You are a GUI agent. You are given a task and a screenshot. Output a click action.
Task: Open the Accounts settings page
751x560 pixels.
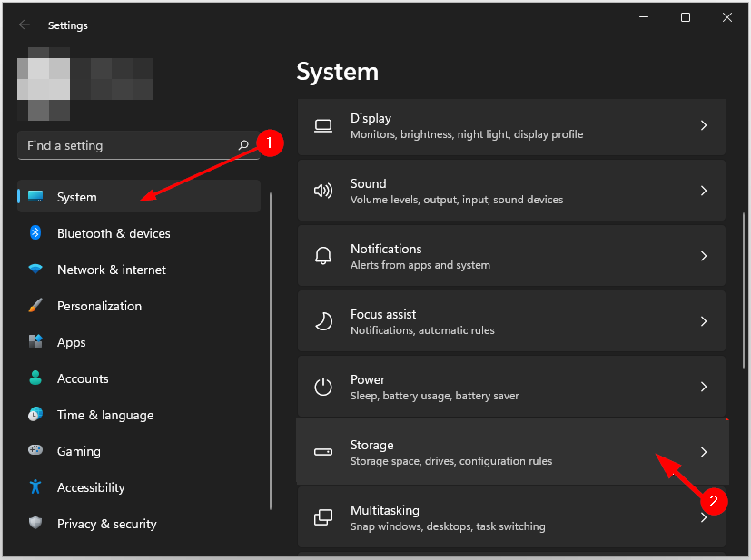(x=82, y=378)
